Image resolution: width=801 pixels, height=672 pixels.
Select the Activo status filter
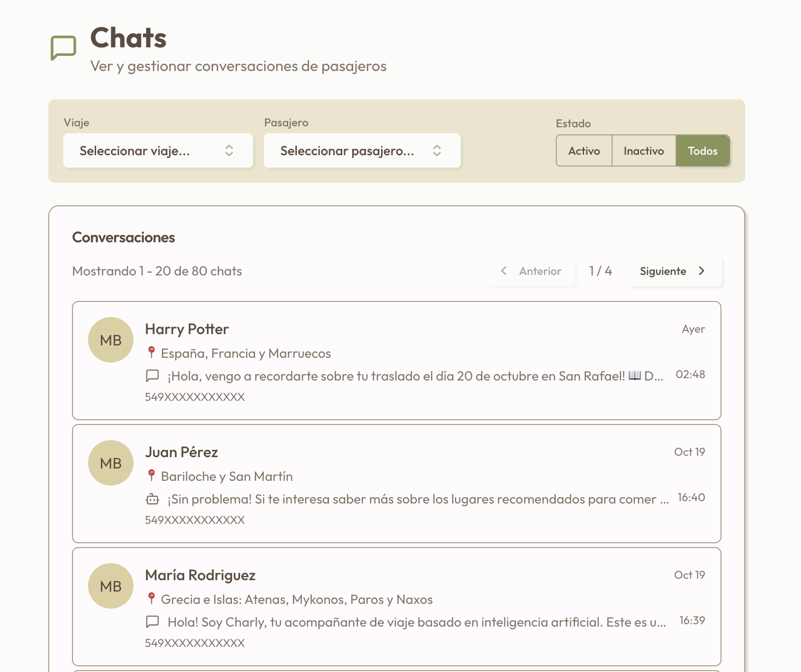584,150
